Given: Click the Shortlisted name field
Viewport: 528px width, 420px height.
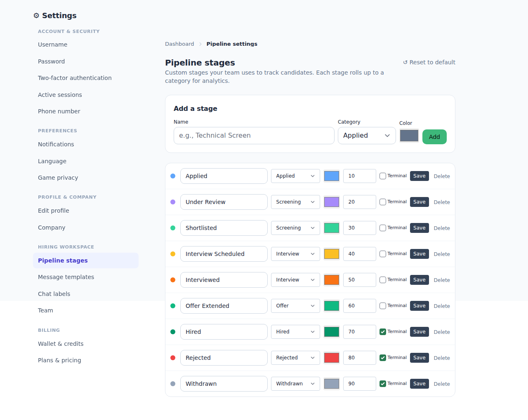Looking at the screenshot, I should [224, 228].
